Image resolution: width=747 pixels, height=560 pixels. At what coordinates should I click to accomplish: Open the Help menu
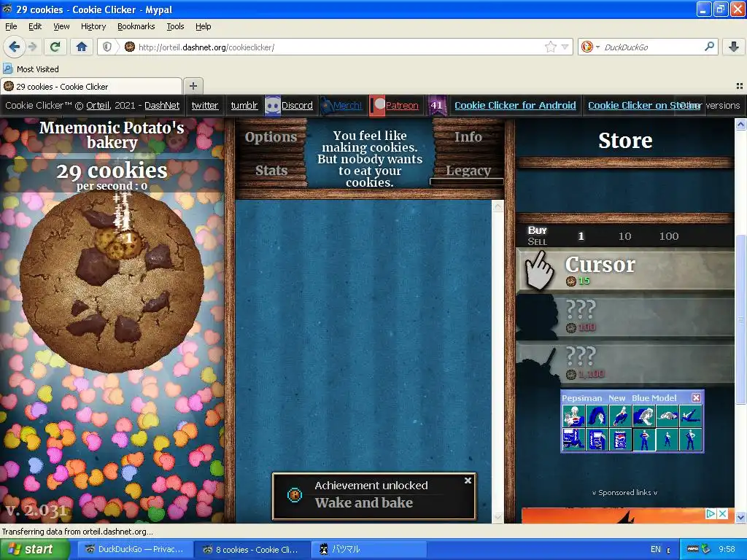203,26
